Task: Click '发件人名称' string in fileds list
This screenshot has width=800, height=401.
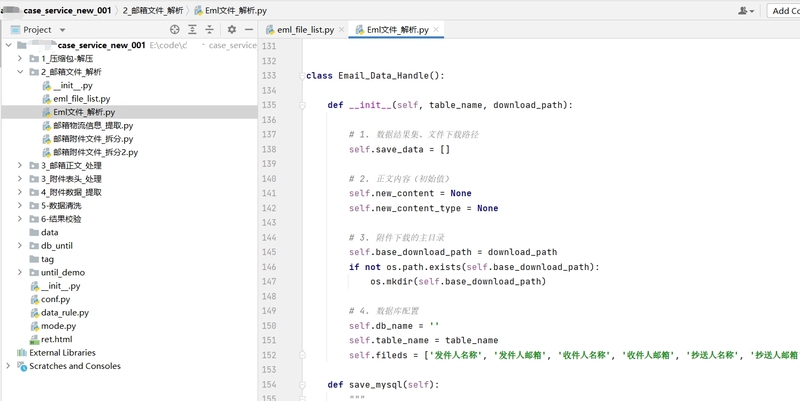Action: coord(458,355)
